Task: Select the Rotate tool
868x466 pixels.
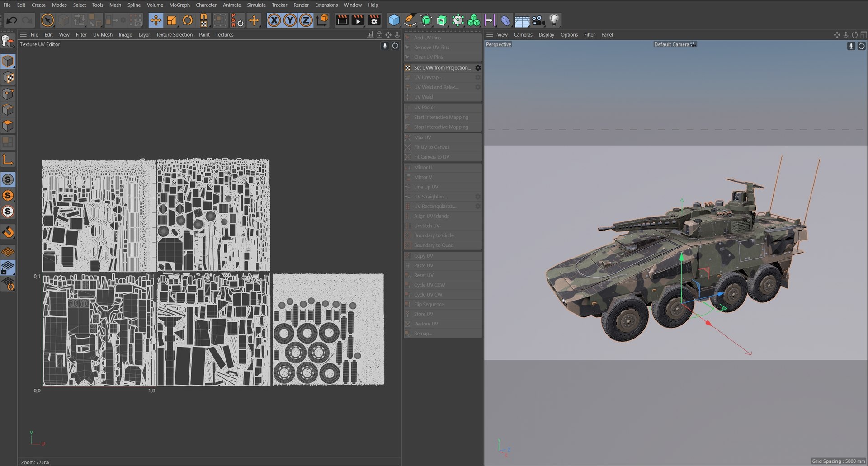Action: pyautogui.click(x=188, y=20)
